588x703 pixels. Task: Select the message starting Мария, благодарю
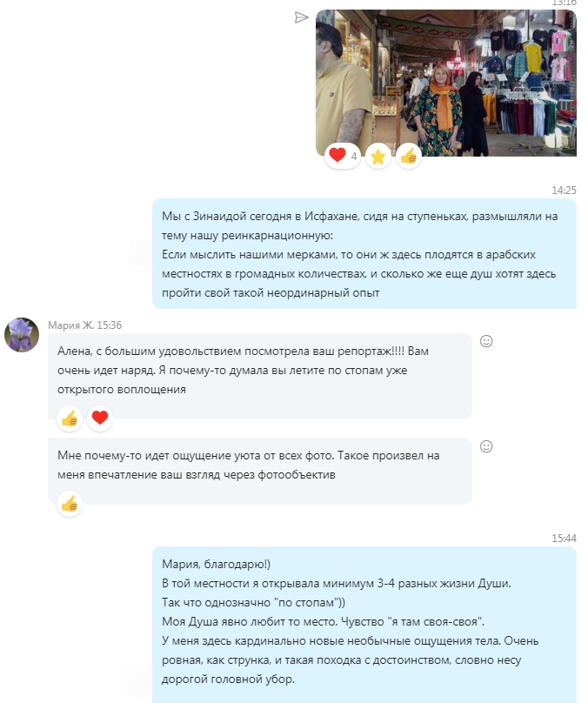tap(364, 625)
